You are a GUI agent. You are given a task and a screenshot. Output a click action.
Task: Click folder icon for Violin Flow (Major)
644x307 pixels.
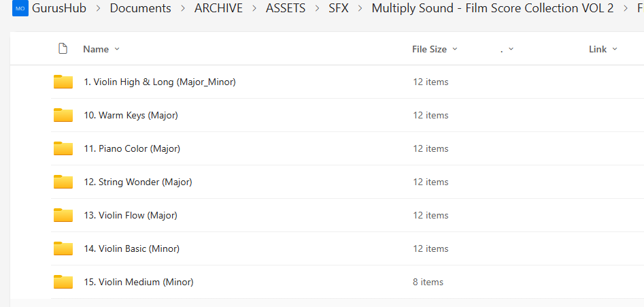coord(63,216)
